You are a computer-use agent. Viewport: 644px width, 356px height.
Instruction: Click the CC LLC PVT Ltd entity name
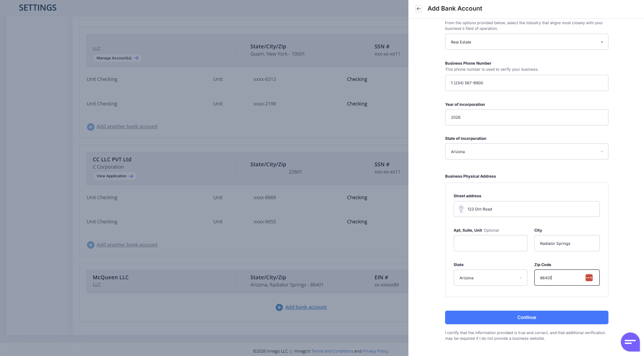tap(112, 159)
